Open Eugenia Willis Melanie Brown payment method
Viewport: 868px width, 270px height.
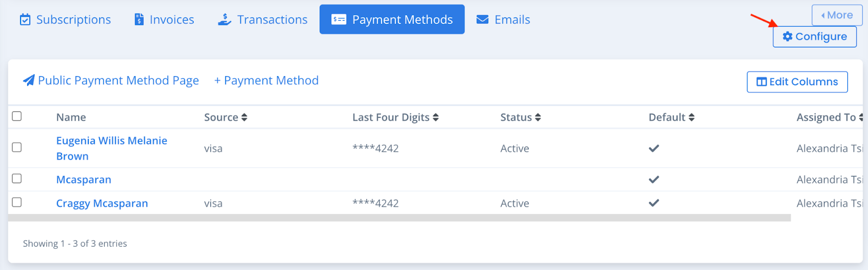coord(112,148)
